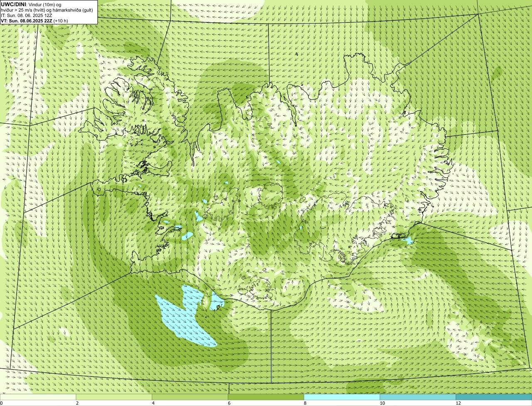The width and height of the screenshot is (532, 406).
Task: Click the medium green 4–6 color scale segment
Action: pos(190,397)
